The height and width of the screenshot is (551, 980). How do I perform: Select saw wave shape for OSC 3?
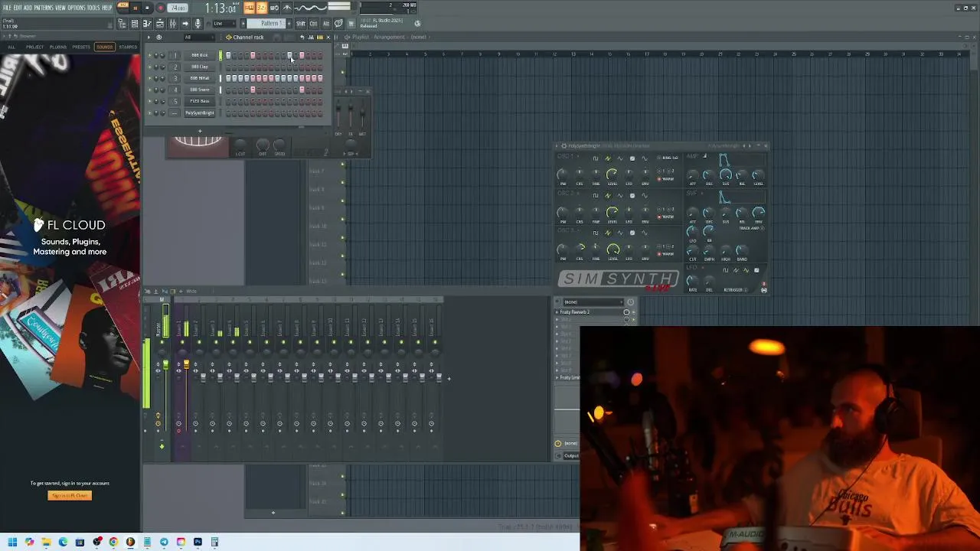608,233
